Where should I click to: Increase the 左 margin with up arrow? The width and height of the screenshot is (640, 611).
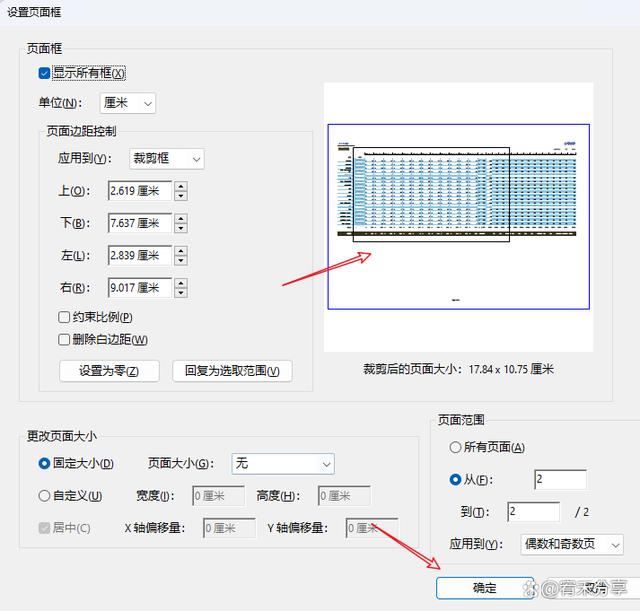pyautogui.click(x=181, y=251)
